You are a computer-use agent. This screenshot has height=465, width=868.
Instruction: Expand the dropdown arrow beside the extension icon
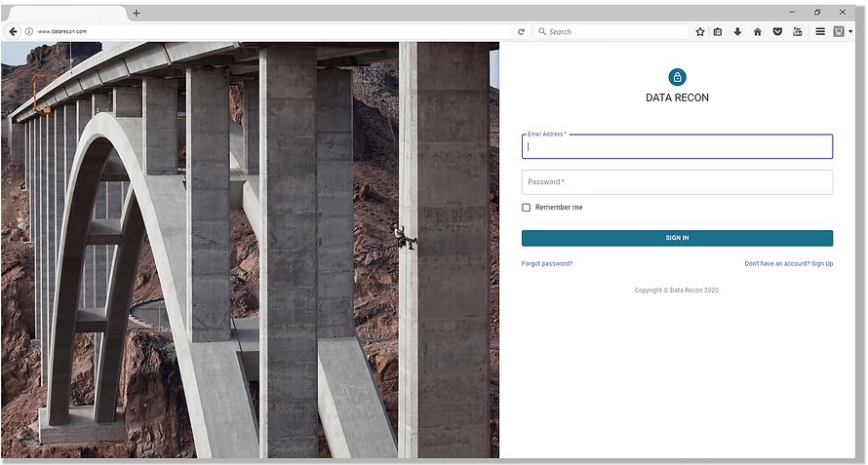point(850,32)
